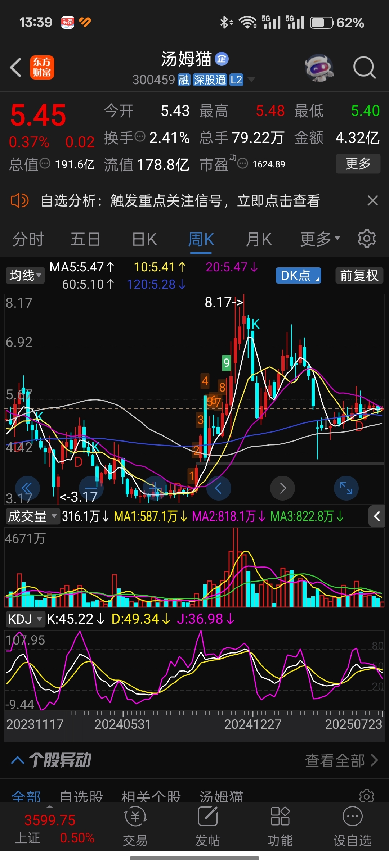Tap the 融 margin tag

point(184,80)
